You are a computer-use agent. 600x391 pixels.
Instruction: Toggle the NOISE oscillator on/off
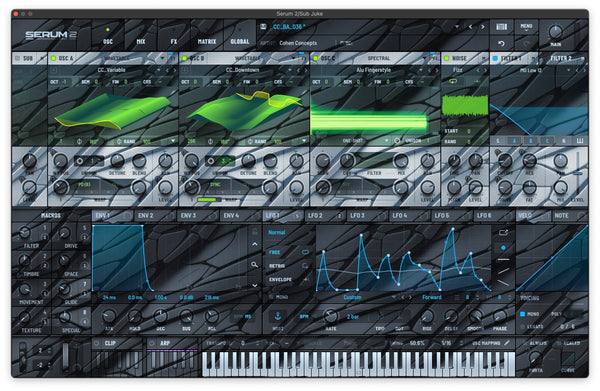tap(446, 58)
